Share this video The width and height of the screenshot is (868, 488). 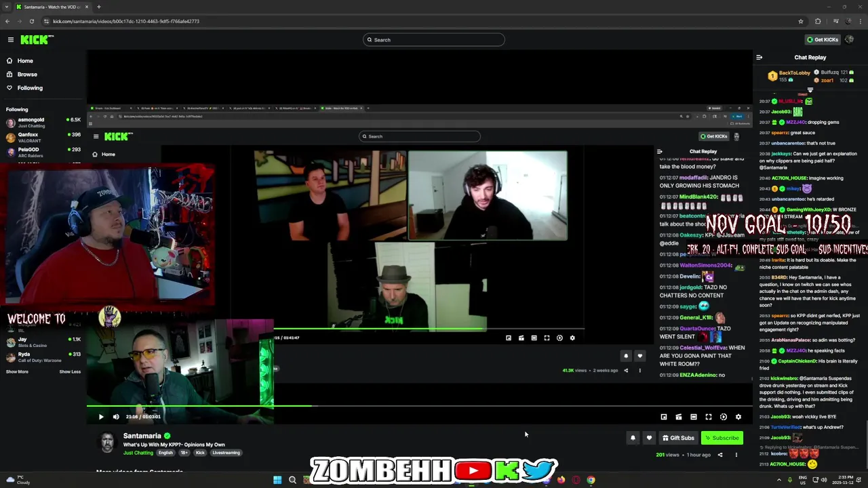tap(720, 455)
